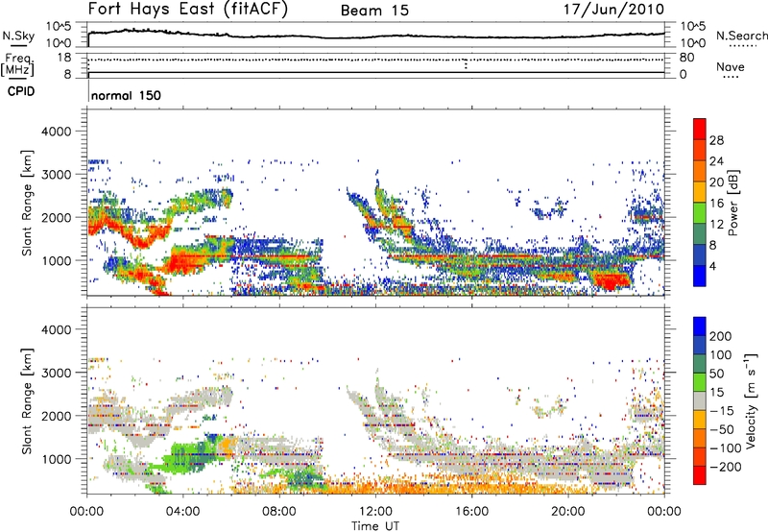
Task: Click the date "17/Jun/2010"
Action: tap(613, 10)
